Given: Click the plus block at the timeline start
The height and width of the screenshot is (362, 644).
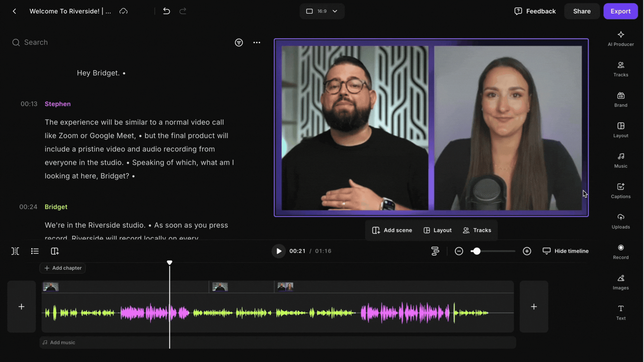Looking at the screenshot, I should pyautogui.click(x=21, y=307).
